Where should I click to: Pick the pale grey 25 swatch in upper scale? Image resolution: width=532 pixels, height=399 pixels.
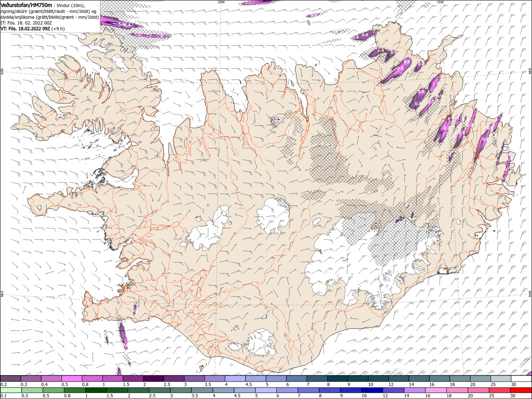click(501, 379)
